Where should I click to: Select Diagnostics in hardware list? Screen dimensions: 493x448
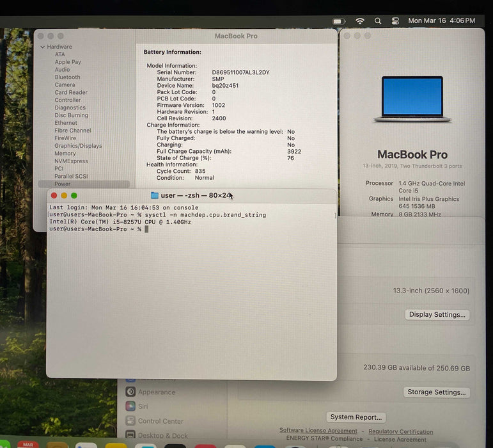click(x=70, y=108)
